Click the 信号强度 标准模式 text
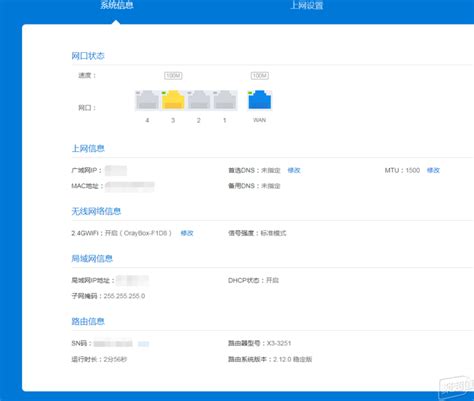 (x=257, y=233)
